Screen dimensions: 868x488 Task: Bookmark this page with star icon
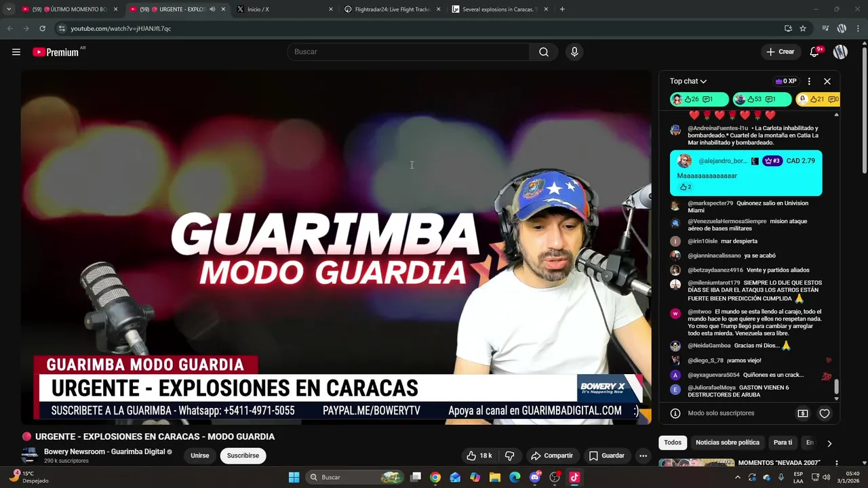click(x=803, y=28)
